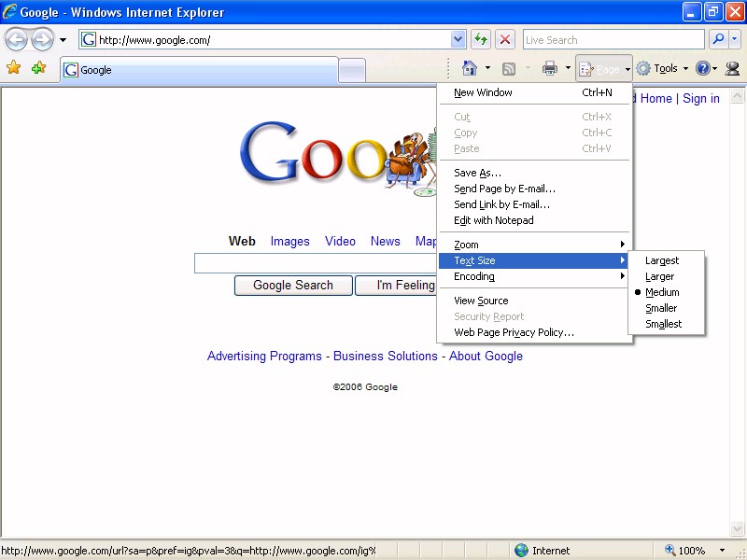Open the Tools menu gear icon
The width and height of the screenshot is (747, 560).
pos(643,68)
